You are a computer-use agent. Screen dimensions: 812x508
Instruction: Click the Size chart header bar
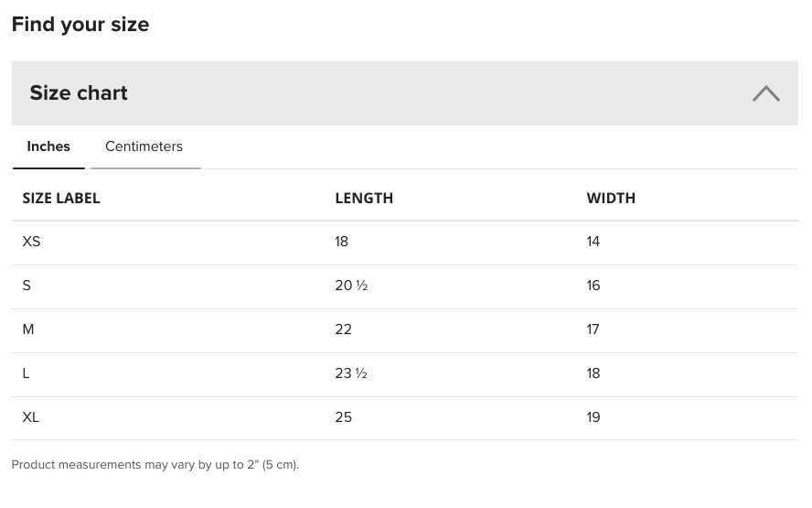coord(405,93)
